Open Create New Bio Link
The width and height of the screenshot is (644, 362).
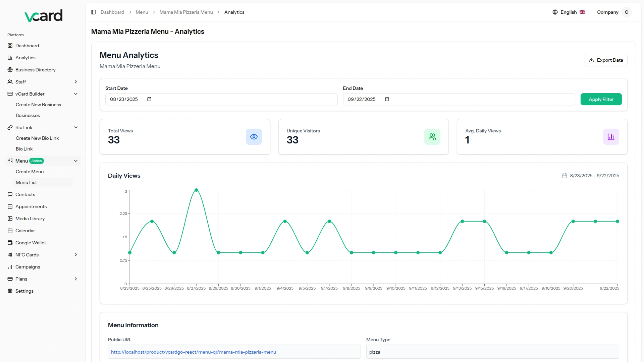coord(37,138)
